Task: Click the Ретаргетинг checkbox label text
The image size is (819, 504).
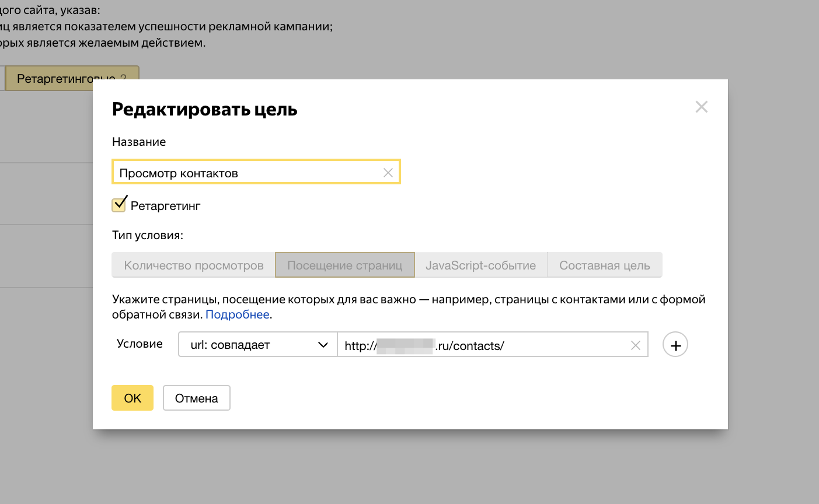Action: tap(165, 206)
